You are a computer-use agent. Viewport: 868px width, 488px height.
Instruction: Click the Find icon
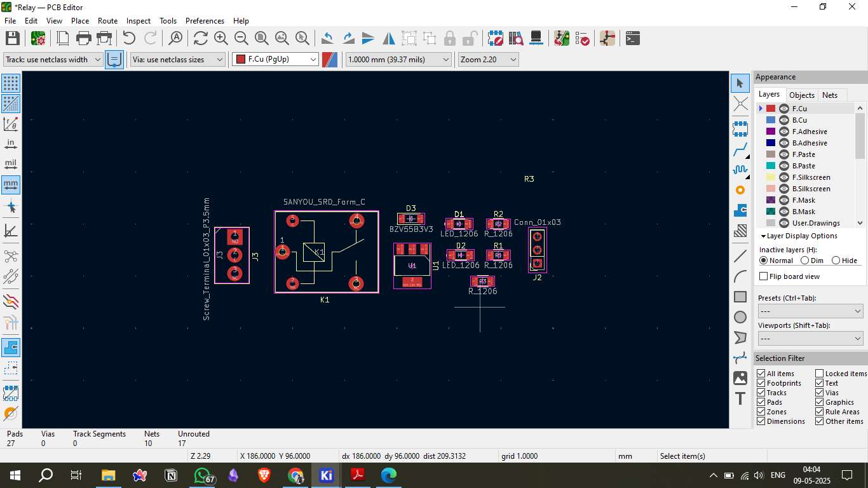click(x=175, y=38)
